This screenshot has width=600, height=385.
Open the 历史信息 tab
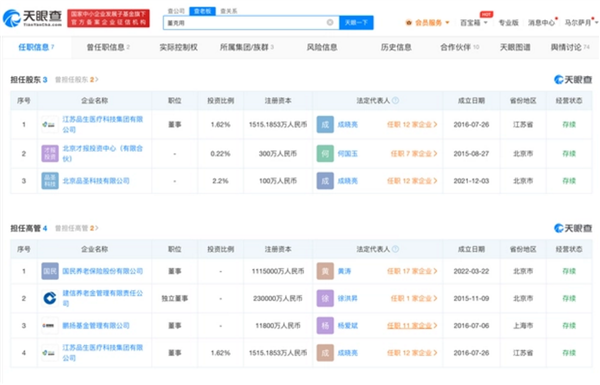pos(396,47)
